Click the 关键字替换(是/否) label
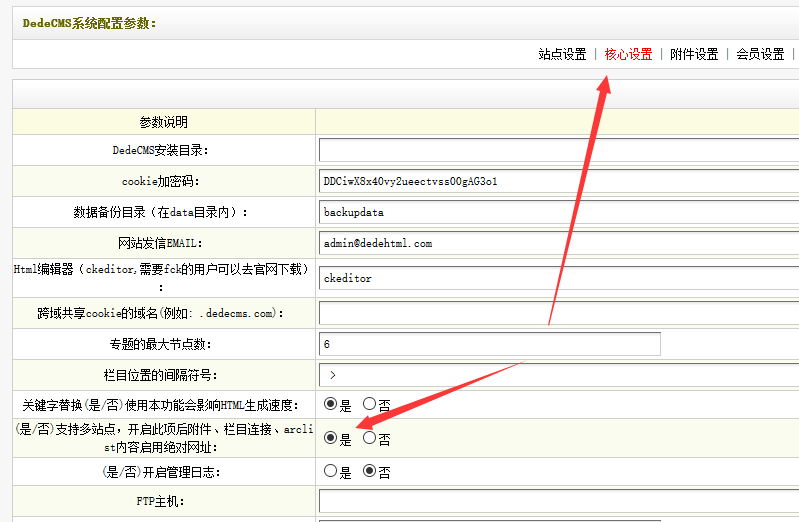The width and height of the screenshot is (799, 522). click(161, 405)
